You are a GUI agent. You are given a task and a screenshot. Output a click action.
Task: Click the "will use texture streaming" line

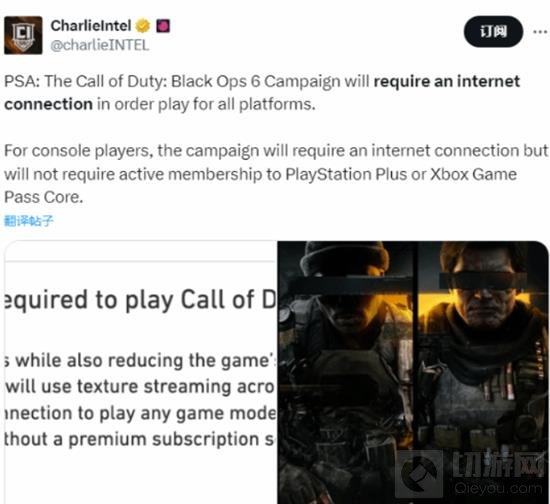click(141, 387)
